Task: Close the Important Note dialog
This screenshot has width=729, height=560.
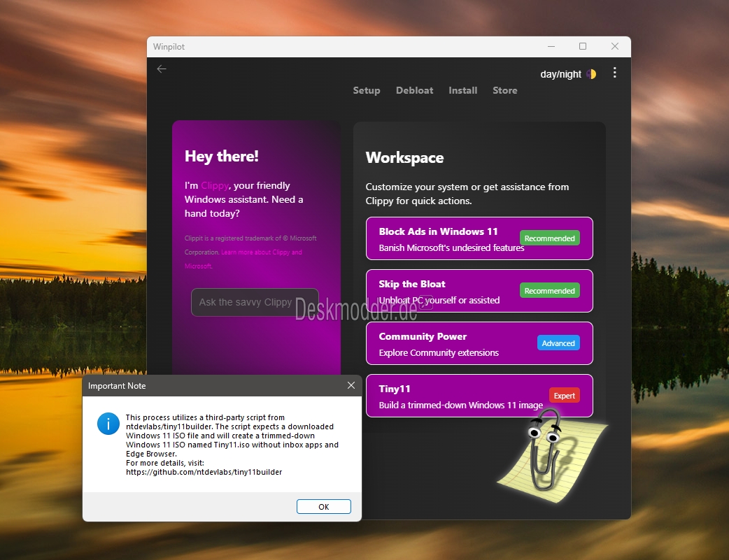Action: tap(351, 385)
